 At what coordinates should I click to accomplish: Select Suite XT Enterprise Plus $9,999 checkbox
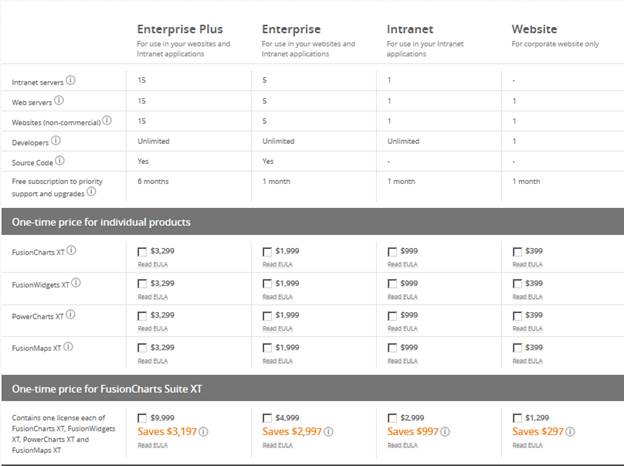142,418
